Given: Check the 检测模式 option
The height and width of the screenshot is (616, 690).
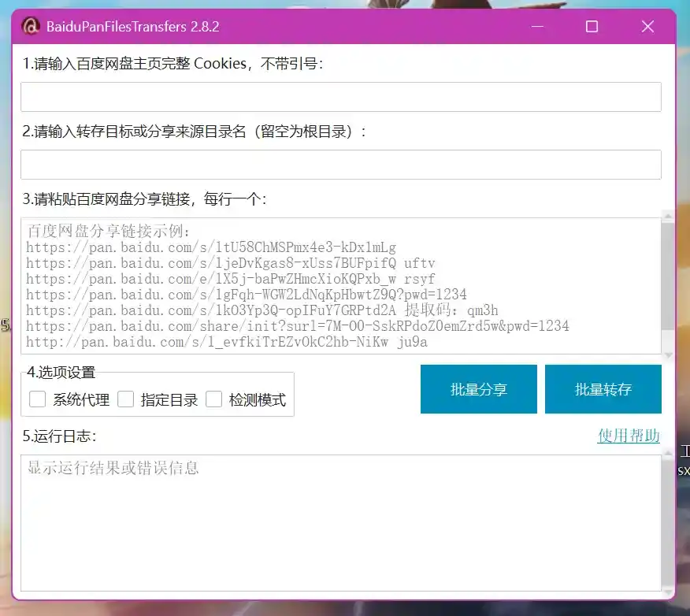Looking at the screenshot, I should pos(214,399).
